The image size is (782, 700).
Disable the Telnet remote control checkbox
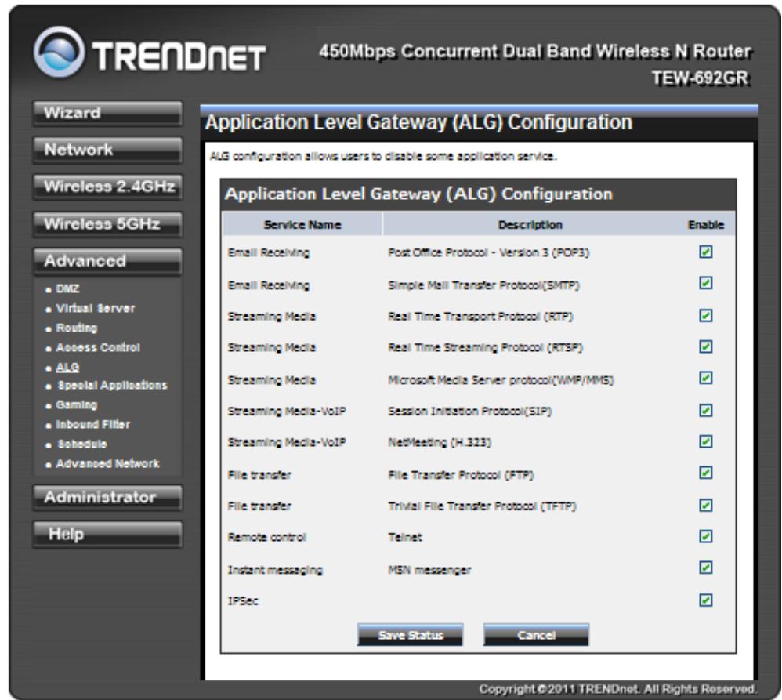pos(705,536)
